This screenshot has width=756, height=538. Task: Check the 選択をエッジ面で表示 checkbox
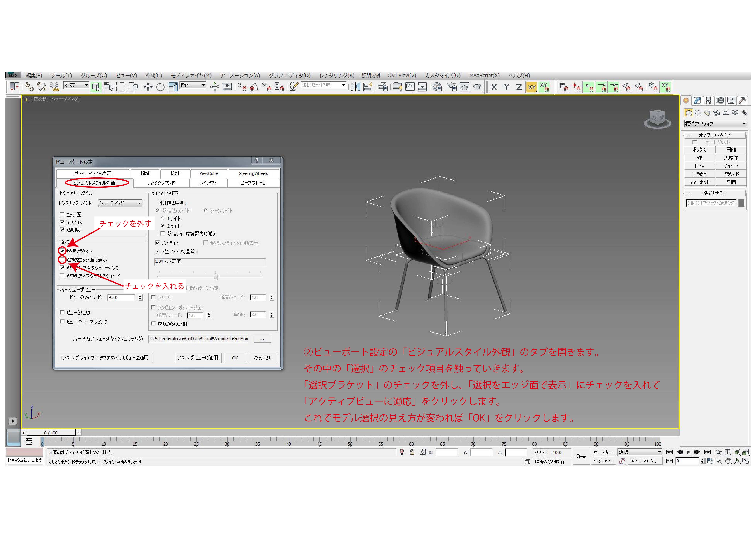[x=62, y=259]
